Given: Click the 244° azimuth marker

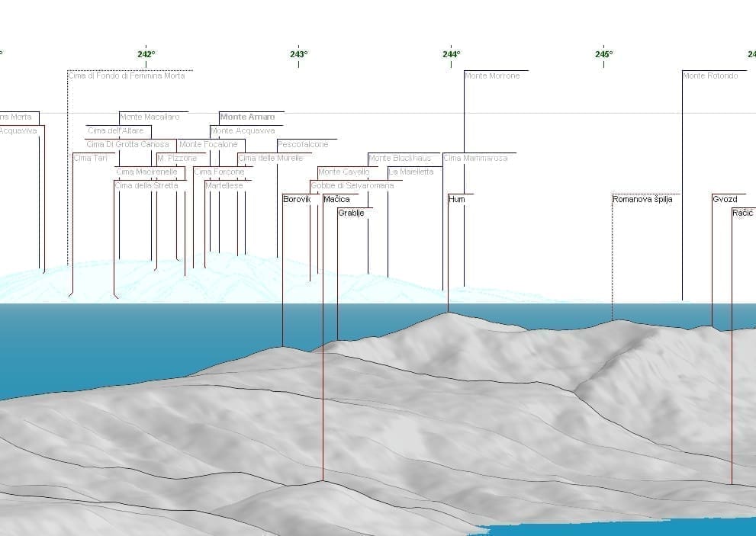Looking at the screenshot, I should (451, 54).
